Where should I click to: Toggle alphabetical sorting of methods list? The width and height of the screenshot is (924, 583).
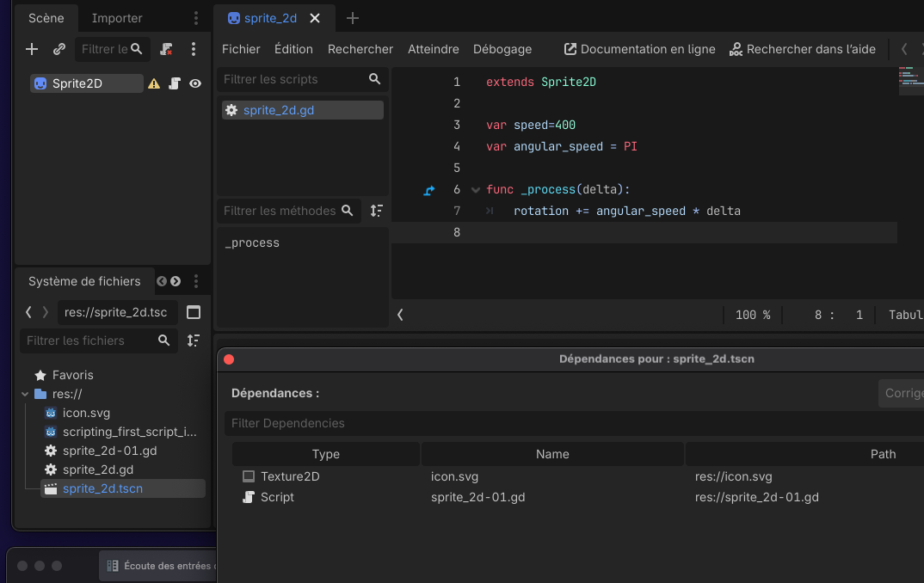tap(376, 211)
